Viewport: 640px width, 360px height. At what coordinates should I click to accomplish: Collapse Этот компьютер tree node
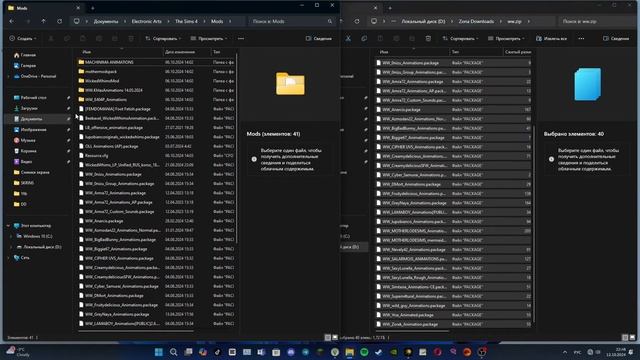click(x=9, y=225)
